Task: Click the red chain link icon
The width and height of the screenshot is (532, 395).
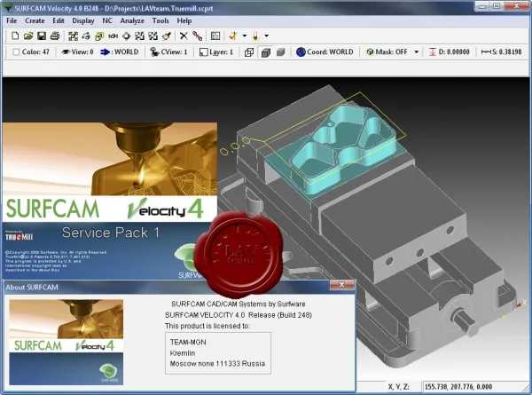Action: [197, 36]
